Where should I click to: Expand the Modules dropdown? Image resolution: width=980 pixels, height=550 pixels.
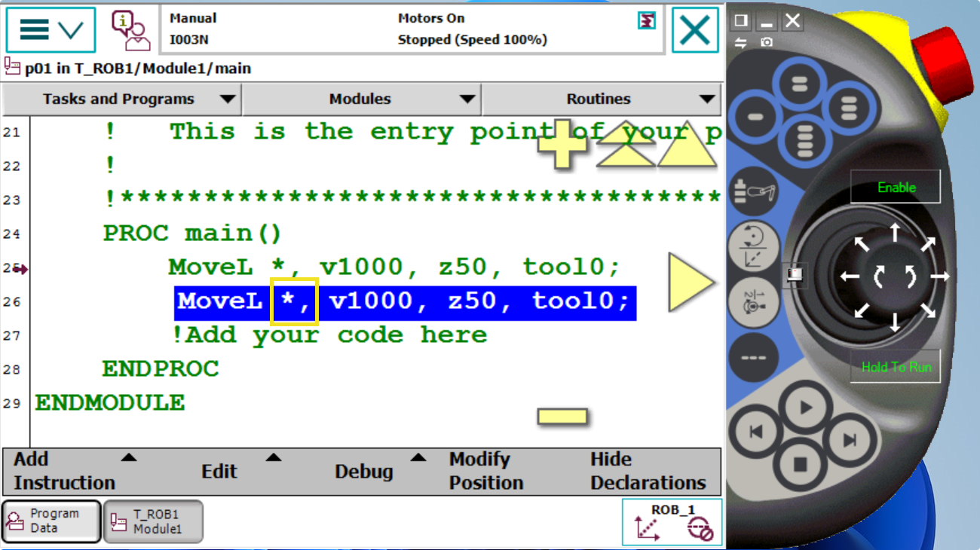(361, 99)
